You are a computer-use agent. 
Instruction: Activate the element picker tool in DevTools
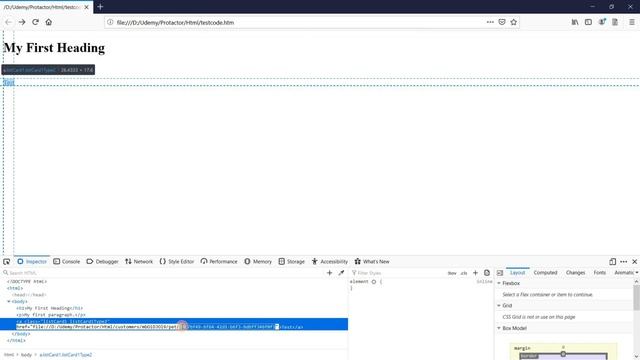click(7, 262)
